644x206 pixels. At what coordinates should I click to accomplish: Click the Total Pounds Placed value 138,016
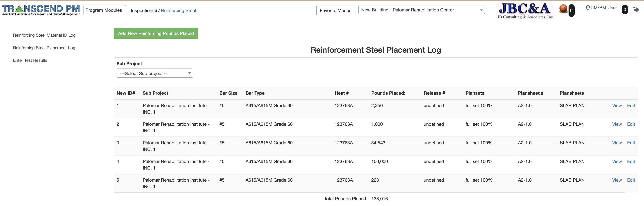tap(379, 199)
